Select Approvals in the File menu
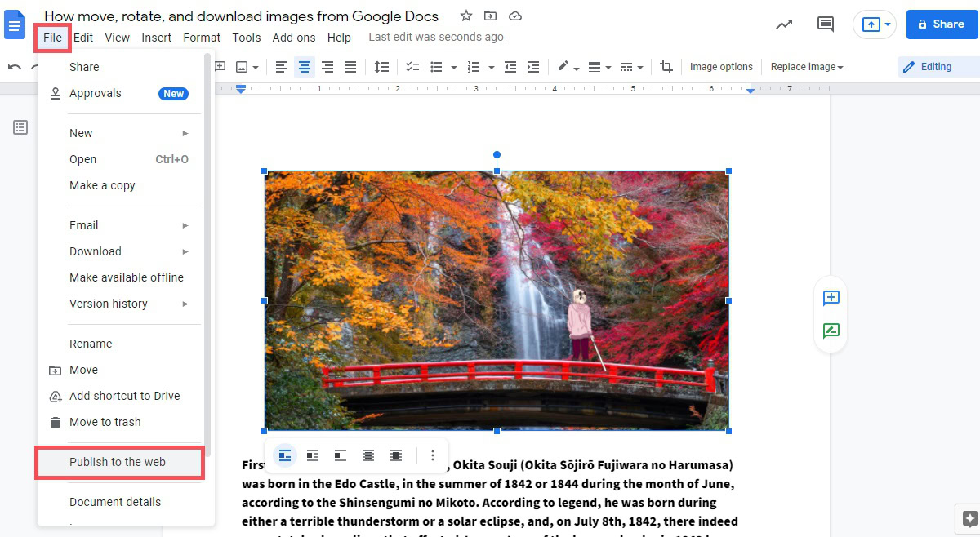980x537 pixels. pyautogui.click(x=121, y=93)
